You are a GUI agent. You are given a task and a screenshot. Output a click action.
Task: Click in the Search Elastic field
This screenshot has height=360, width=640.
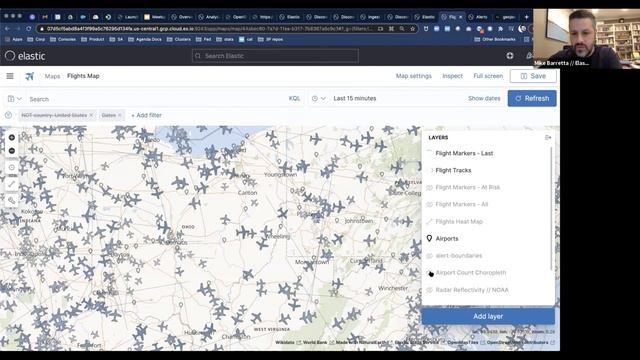pyautogui.click(x=275, y=56)
